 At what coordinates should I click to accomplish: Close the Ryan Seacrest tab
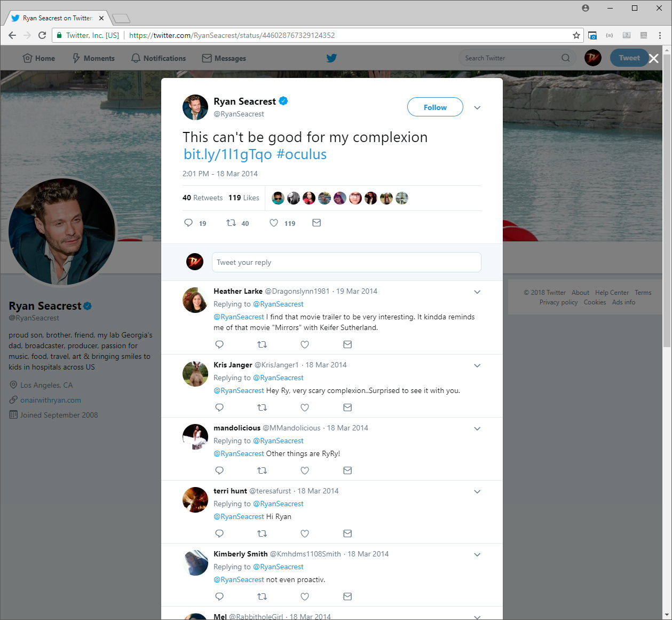click(101, 18)
